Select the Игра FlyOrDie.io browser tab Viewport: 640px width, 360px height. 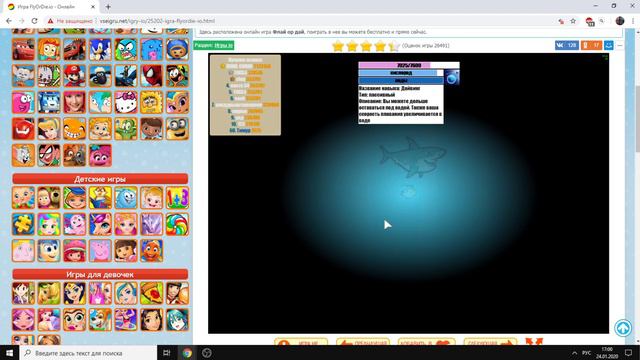coord(51,7)
